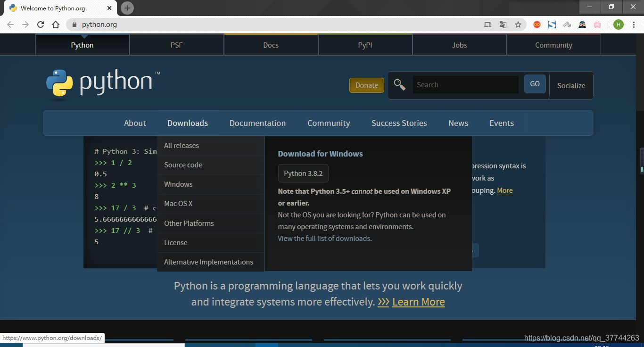Open the Events menu
Screen dimensions: 644x347
coord(502,123)
